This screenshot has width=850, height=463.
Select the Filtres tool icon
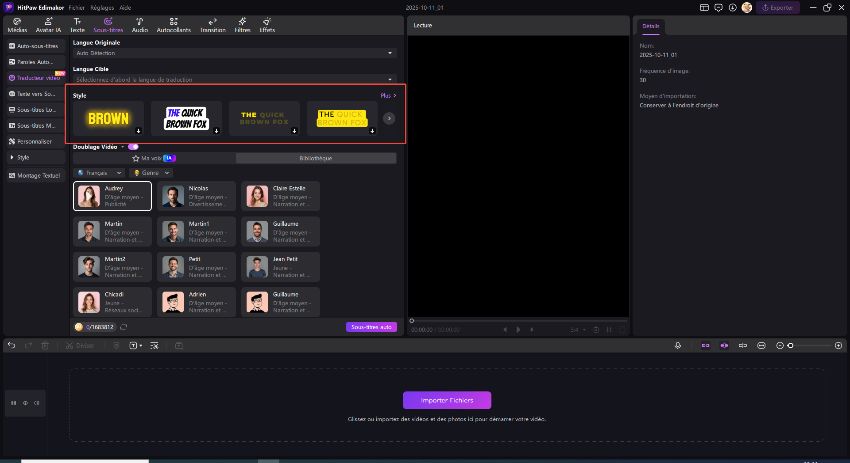242,24
